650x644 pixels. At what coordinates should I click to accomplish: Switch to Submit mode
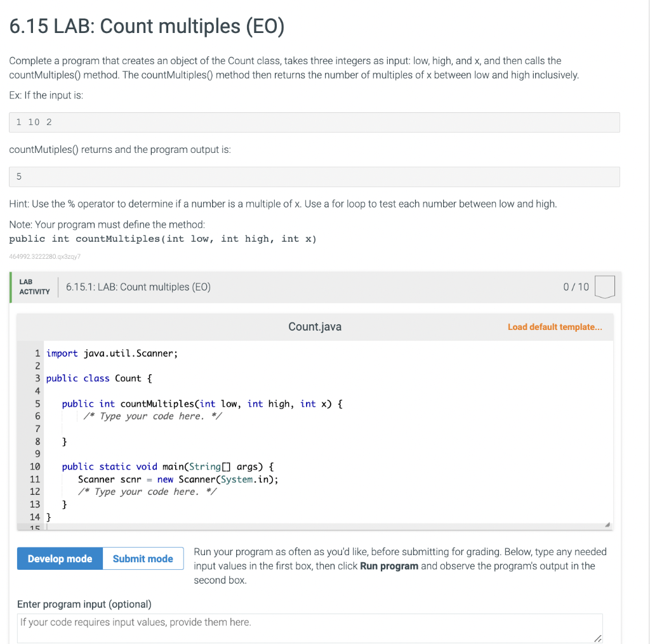(x=142, y=558)
